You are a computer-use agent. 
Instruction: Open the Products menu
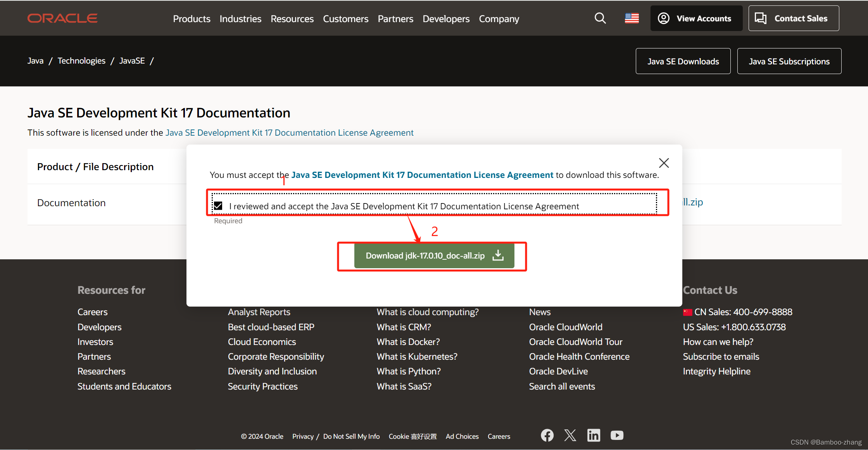192,19
